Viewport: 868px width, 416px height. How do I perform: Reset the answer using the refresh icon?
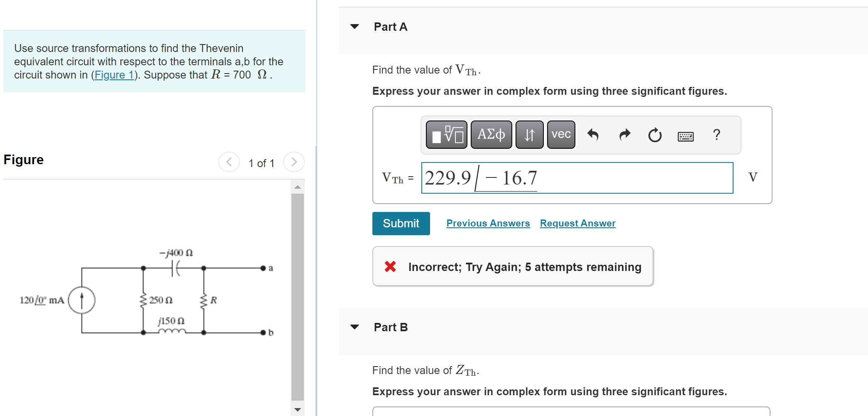[x=654, y=134]
